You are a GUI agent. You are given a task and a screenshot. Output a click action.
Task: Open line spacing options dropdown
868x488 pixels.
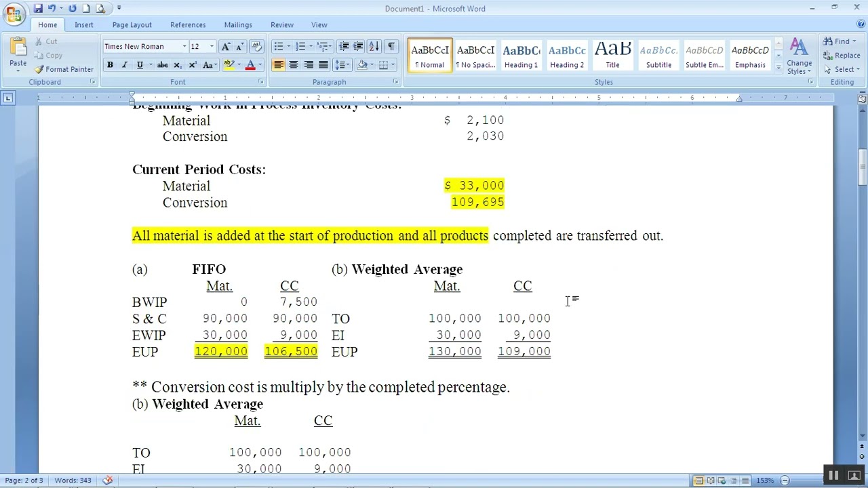(349, 65)
